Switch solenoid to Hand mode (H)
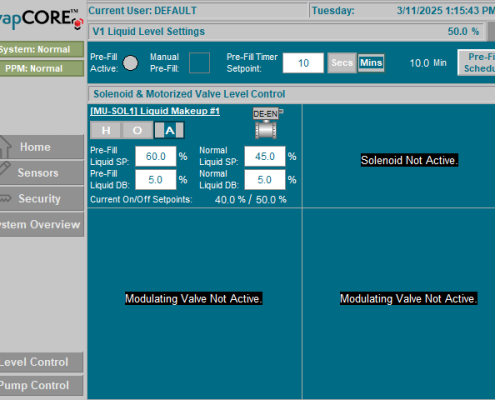This screenshot has width=495, height=400. [106, 130]
